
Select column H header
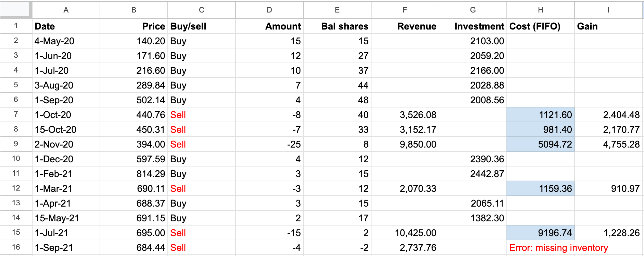coord(541,10)
